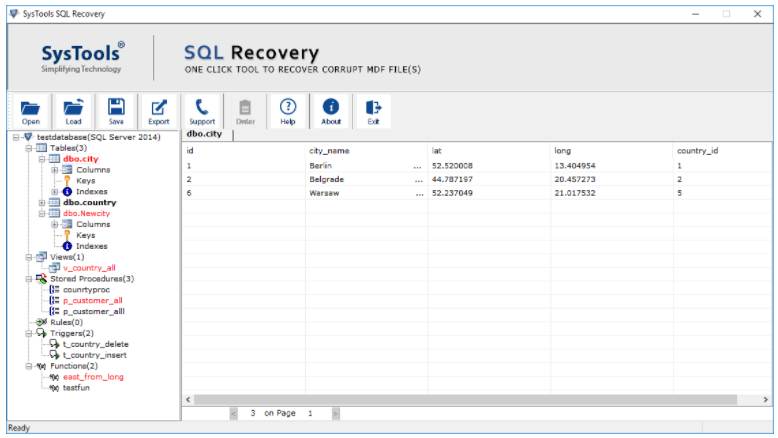
Task: Select the long value 21.017532
Action: tap(575, 193)
